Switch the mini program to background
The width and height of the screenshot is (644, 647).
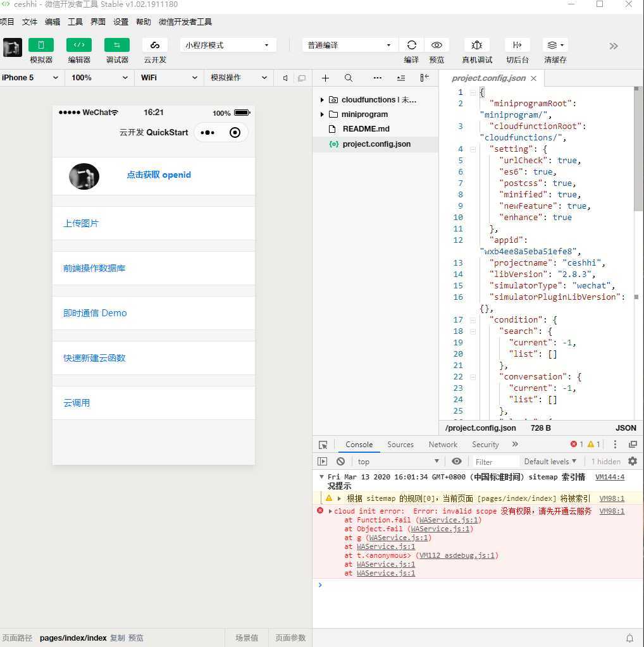pyautogui.click(x=517, y=45)
